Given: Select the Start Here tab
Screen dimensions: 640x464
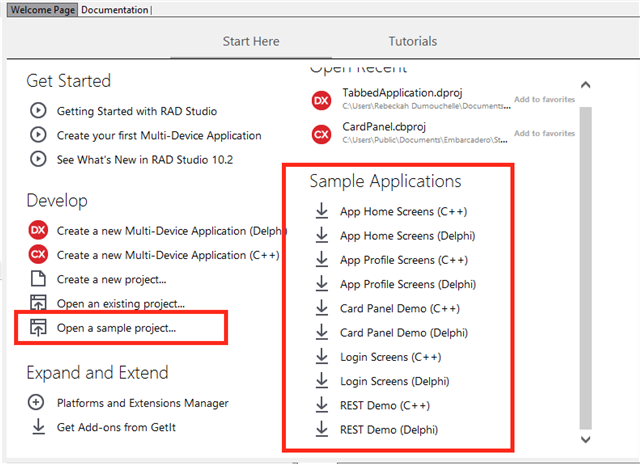Looking at the screenshot, I should [251, 41].
